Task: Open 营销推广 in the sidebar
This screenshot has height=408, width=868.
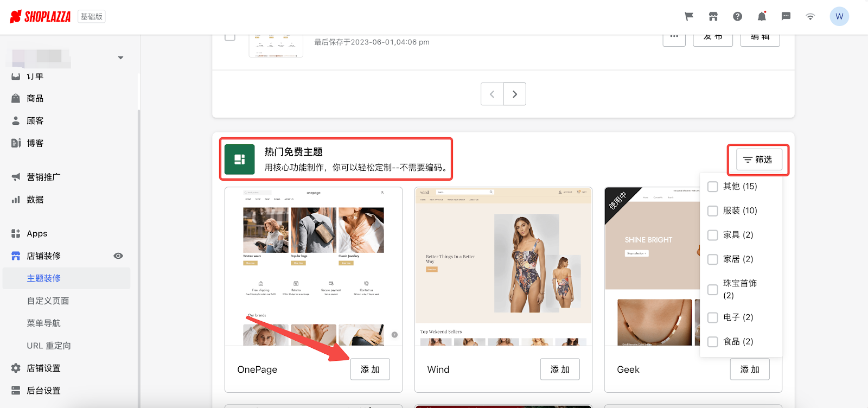Action: (x=43, y=177)
